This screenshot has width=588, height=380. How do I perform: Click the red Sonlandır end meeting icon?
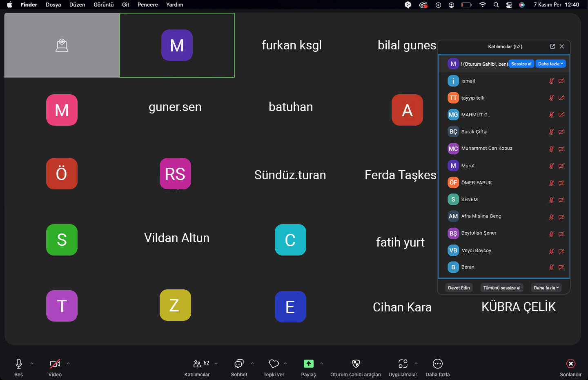point(570,364)
